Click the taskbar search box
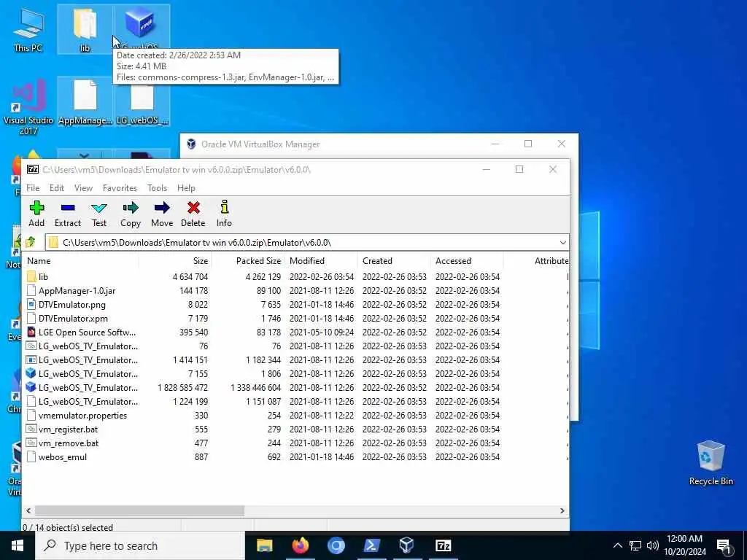The width and height of the screenshot is (747, 560). [140, 545]
